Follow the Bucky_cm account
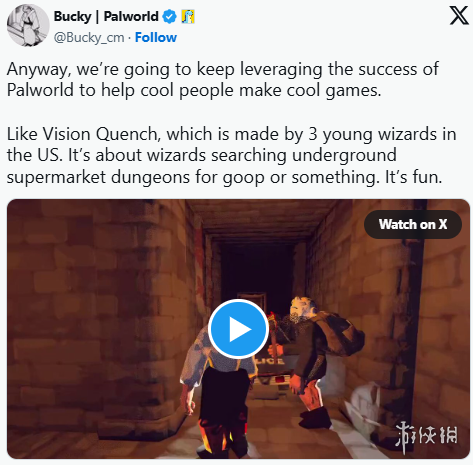Screen dimensions: 473x465 click(156, 37)
